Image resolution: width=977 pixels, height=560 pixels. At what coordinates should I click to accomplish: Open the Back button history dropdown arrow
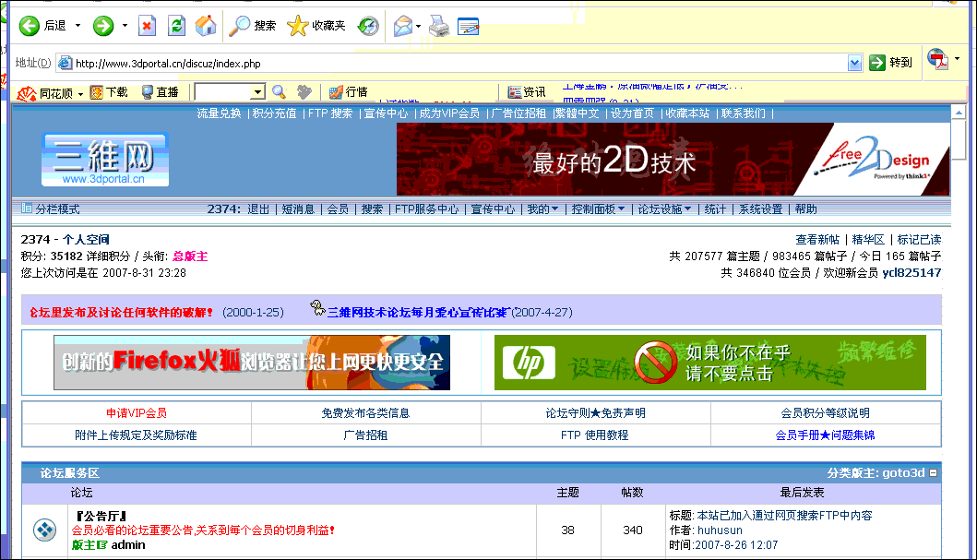(x=77, y=26)
